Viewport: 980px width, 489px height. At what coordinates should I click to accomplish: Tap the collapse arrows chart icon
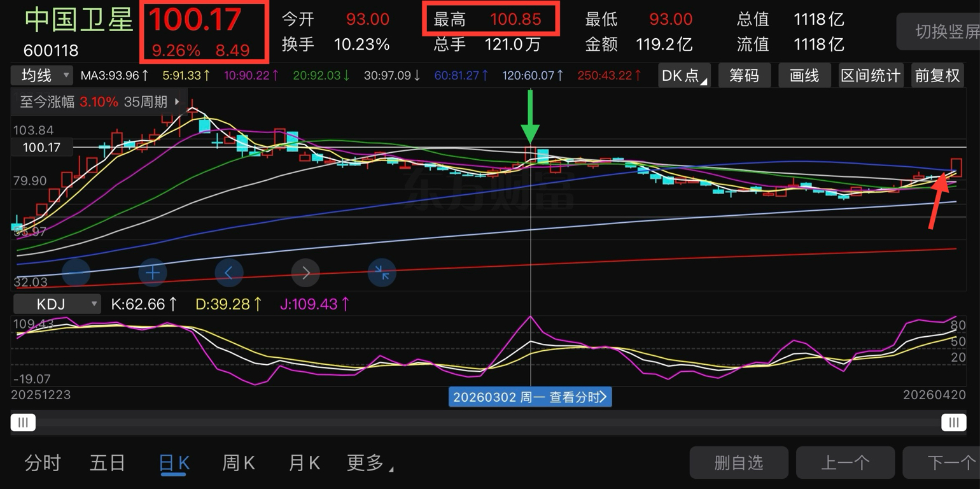coord(382,273)
